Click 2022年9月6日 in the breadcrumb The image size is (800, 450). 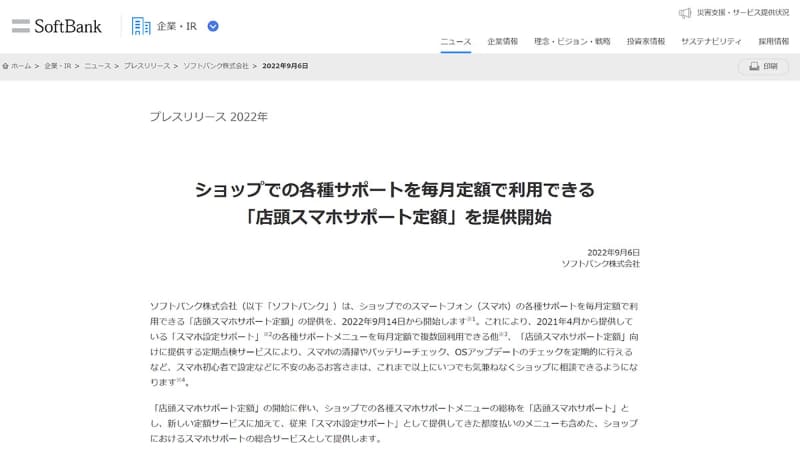click(x=285, y=66)
